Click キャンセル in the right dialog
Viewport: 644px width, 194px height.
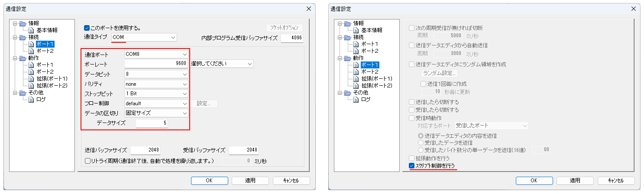click(x=616, y=181)
